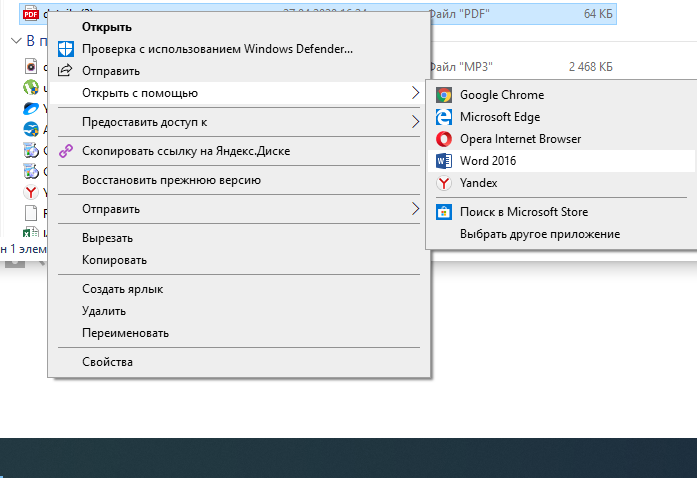
Task: Click the Microsoft Store bag icon
Action: pyautogui.click(x=444, y=212)
